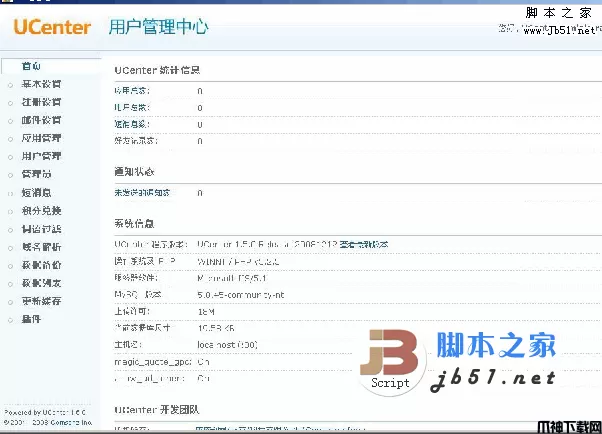This screenshot has height=434, width=602.
Task: Click the 查看最新版本 link beside the version
Action: pyautogui.click(x=363, y=244)
